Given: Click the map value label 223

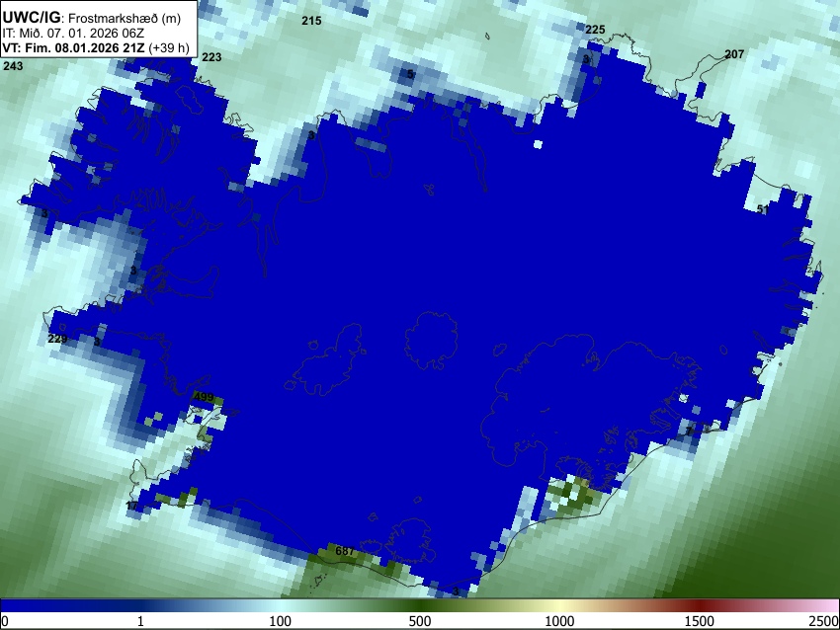Looking at the screenshot, I should coord(211,57).
